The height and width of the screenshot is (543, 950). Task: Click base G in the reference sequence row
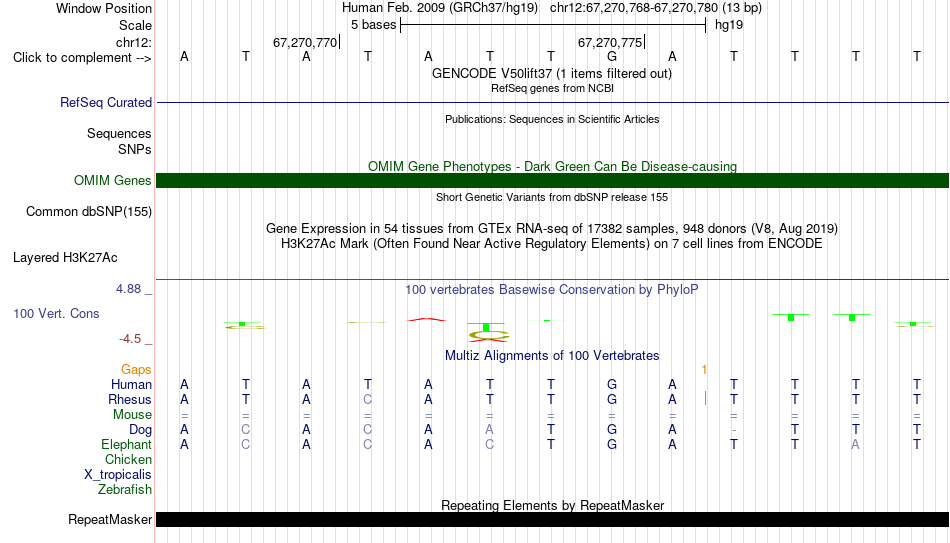pyautogui.click(x=612, y=56)
